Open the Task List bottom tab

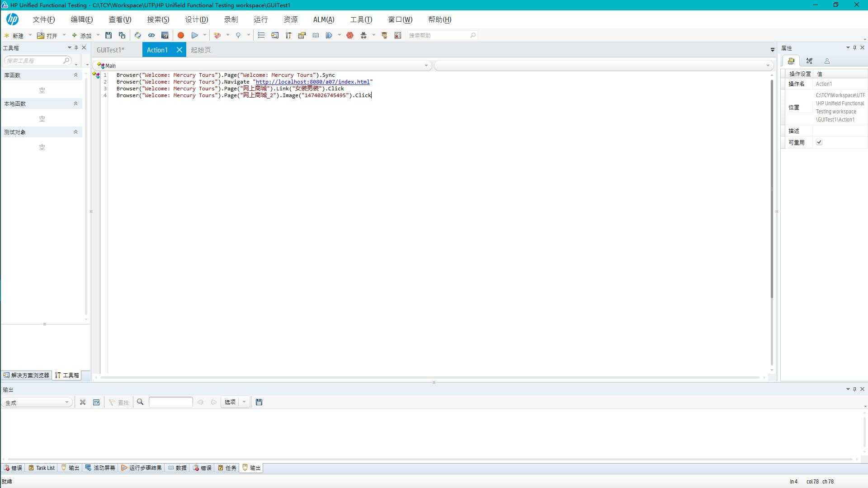42,468
